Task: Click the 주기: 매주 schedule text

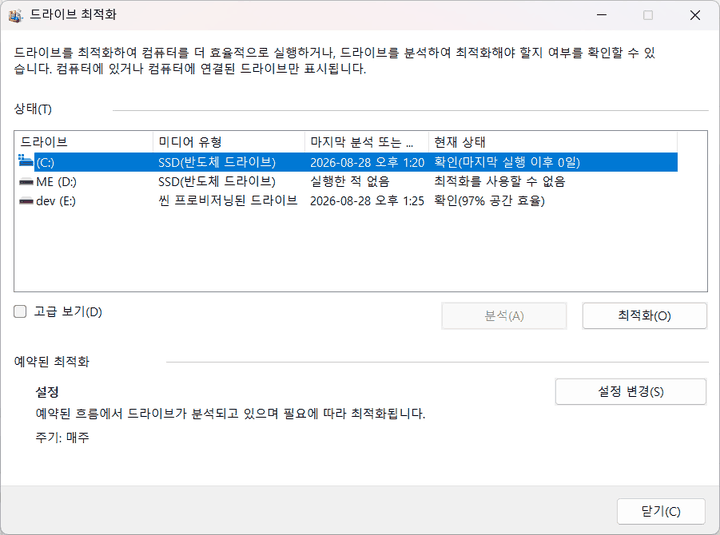Action: [x=62, y=437]
